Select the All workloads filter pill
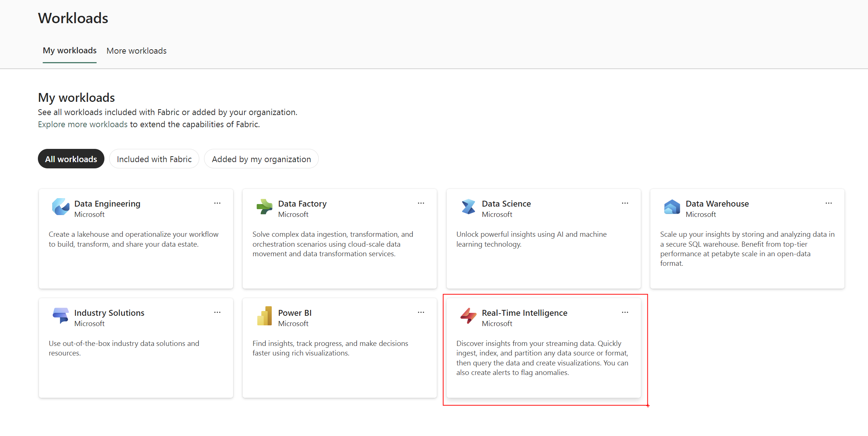 point(71,159)
